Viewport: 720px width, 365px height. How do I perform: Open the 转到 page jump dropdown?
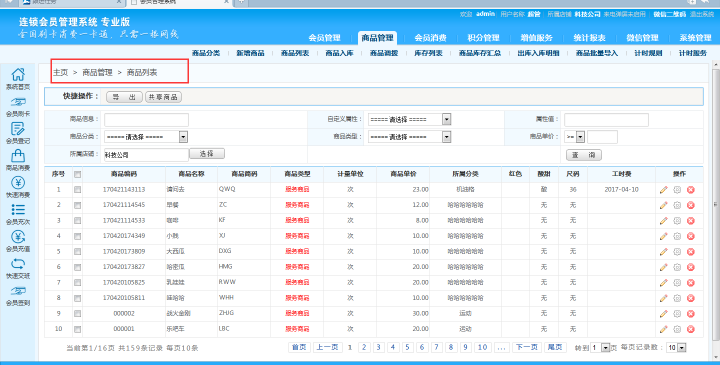(600, 348)
